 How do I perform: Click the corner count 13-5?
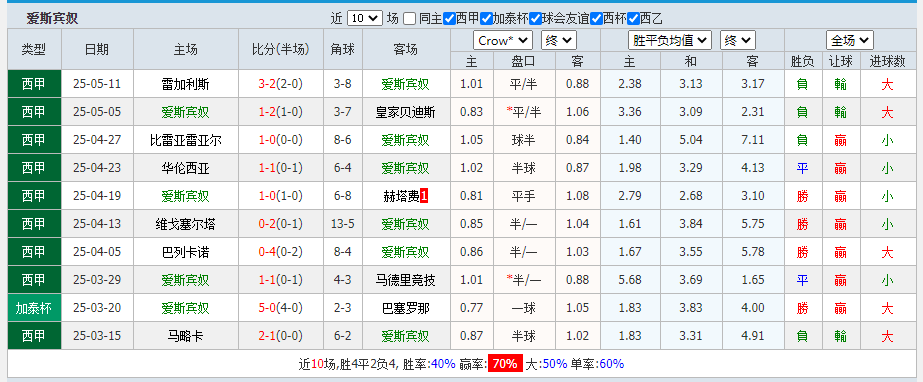click(x=343, y=224)
